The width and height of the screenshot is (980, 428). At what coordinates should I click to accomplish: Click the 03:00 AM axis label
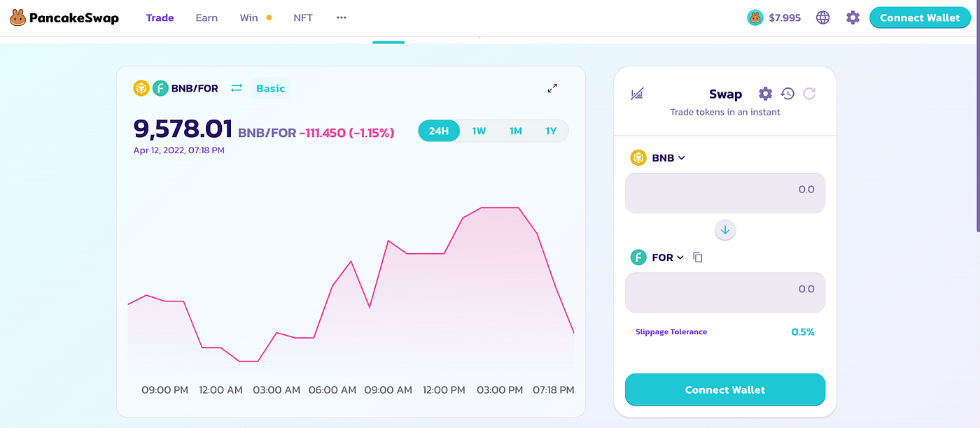[x=276, y=390]
